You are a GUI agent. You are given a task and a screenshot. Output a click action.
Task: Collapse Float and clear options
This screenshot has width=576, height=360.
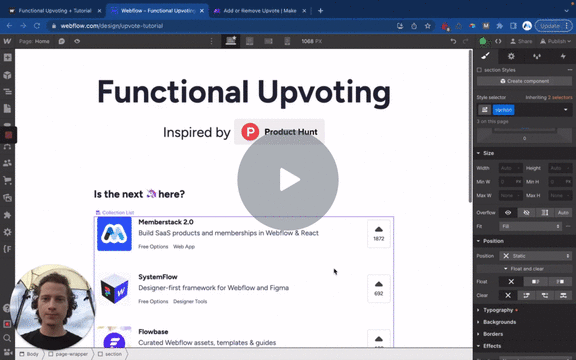524,269
